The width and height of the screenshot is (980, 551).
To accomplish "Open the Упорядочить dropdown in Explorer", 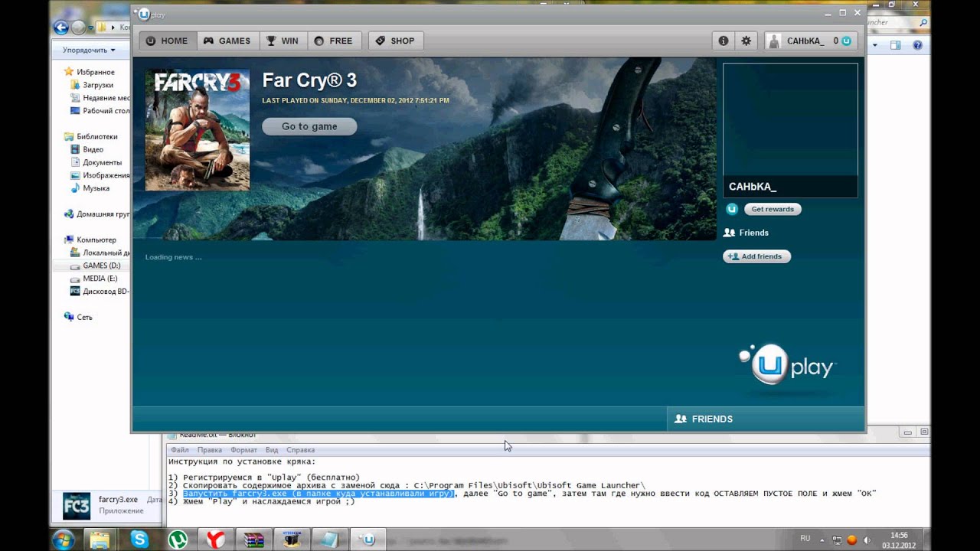I will coord(89,50).
